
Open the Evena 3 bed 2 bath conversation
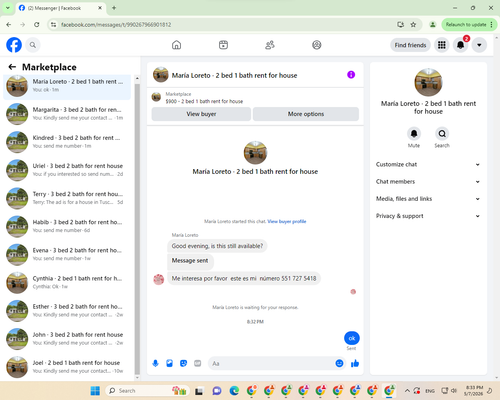67,254
